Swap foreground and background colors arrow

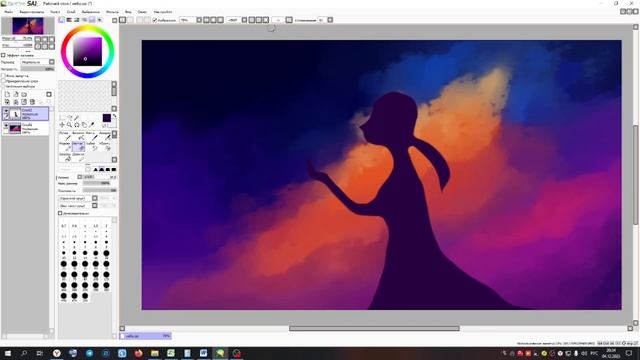pyautogui.click(x=114, y=116)
